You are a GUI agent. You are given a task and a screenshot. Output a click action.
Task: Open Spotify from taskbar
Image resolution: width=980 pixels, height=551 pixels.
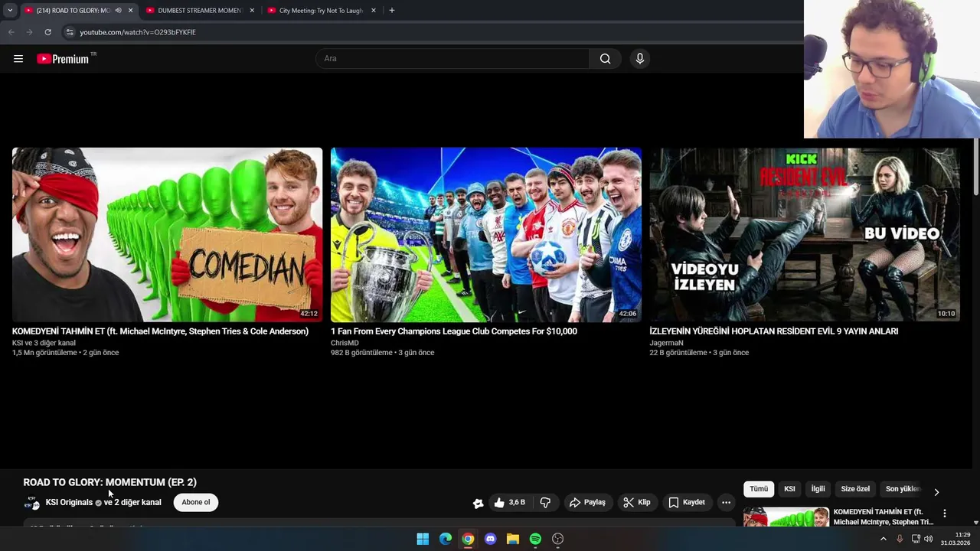(535, 539)
